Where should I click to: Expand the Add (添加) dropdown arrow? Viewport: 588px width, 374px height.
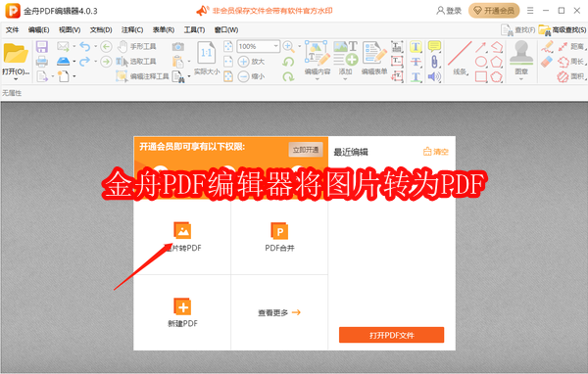click(x=345, y=79)
